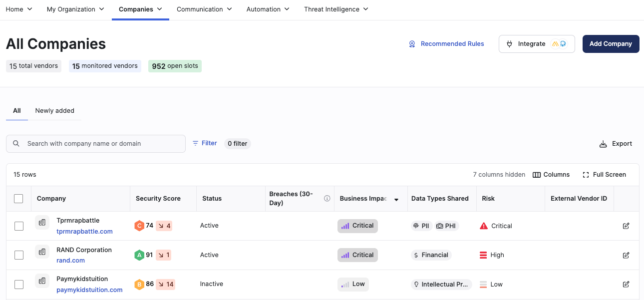Click the company search field

[x=96, y=144]
